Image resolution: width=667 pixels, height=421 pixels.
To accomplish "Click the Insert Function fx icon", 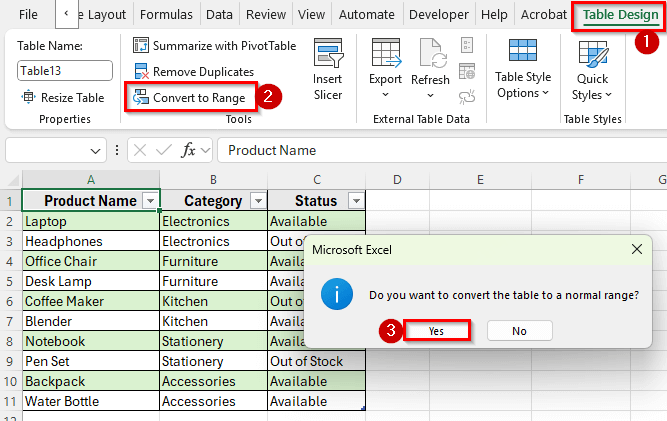I will (x=188, y=150).
